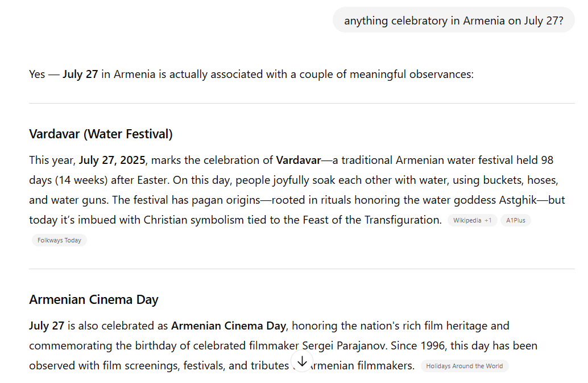Click the Vardavar (Water Festival) heading
This screenshot has height=383, width=588.
101,134
